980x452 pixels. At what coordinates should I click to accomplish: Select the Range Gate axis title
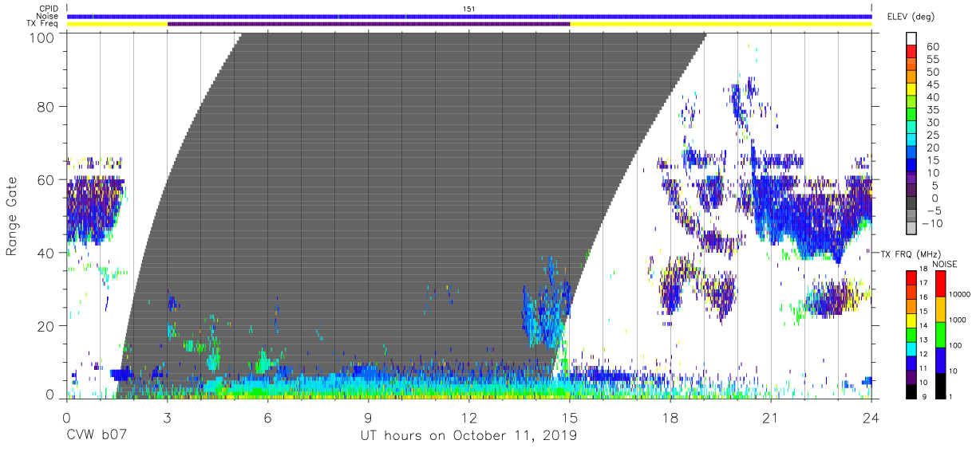pyautogui.click(x=12, y=216)
